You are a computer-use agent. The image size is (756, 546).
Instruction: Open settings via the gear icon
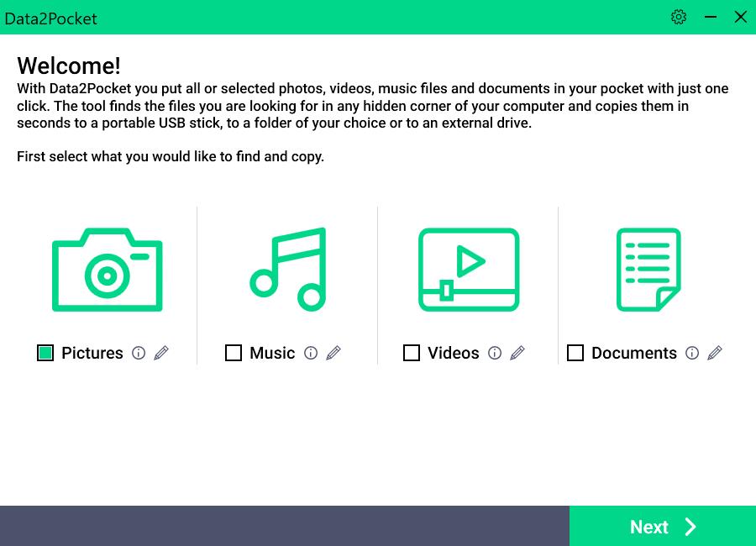(679, 17)
